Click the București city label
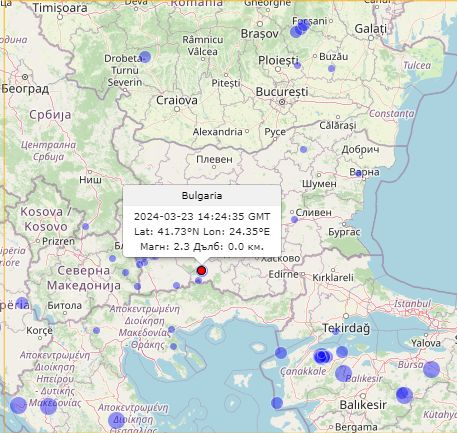 click(282, 92)
